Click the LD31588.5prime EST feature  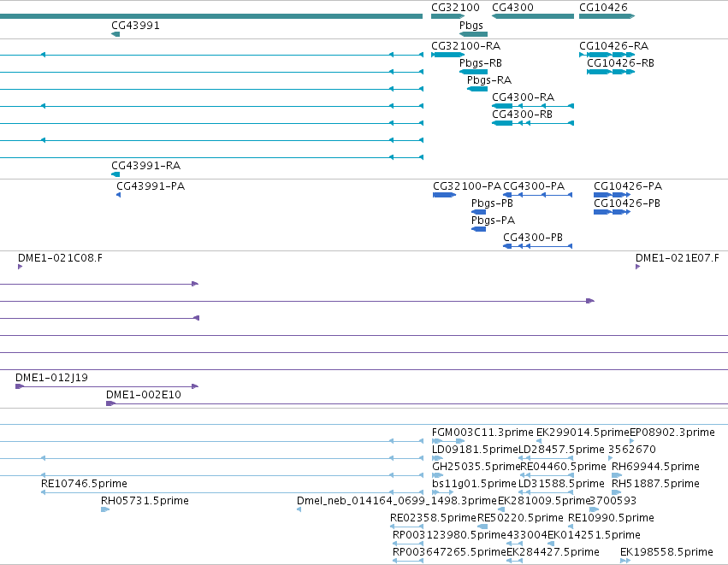coord(546,492)
